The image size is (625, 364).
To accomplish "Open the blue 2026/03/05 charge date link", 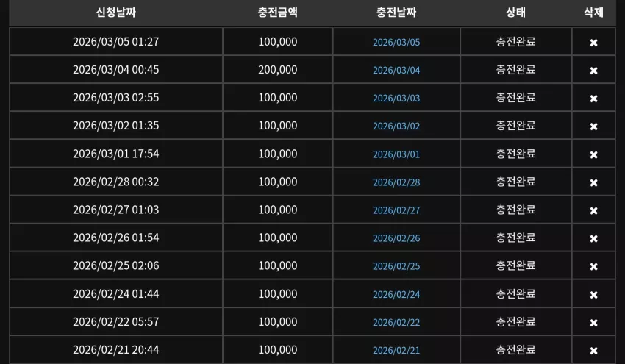I will [396, 42].
